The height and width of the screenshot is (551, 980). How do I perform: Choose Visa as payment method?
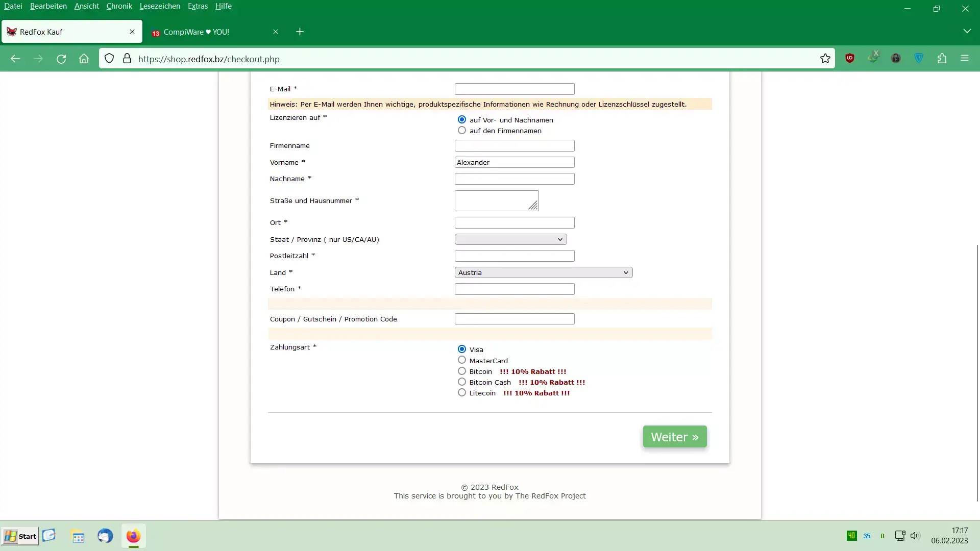pos(462,349)
